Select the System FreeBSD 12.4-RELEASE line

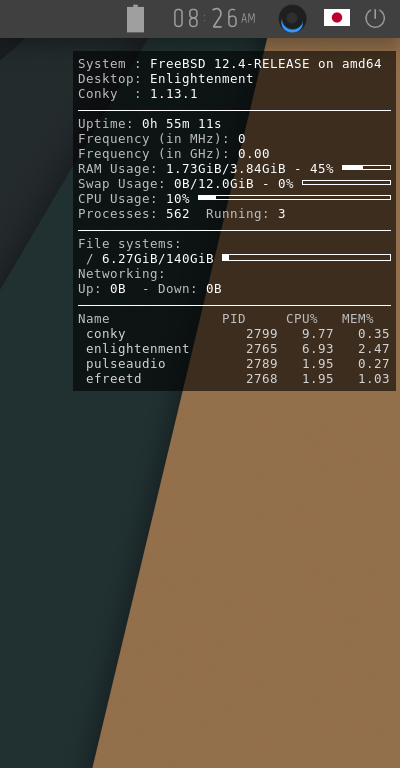(x=230, y=64)
